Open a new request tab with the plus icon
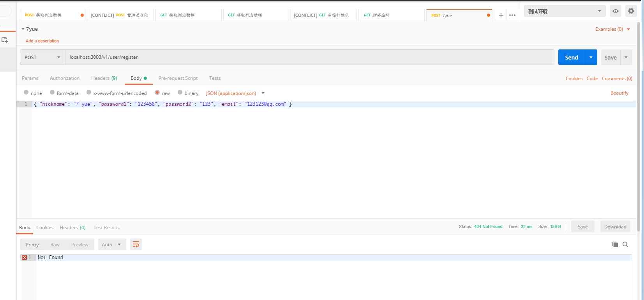The height and width of the screenshot is (300, 644). 501,15
